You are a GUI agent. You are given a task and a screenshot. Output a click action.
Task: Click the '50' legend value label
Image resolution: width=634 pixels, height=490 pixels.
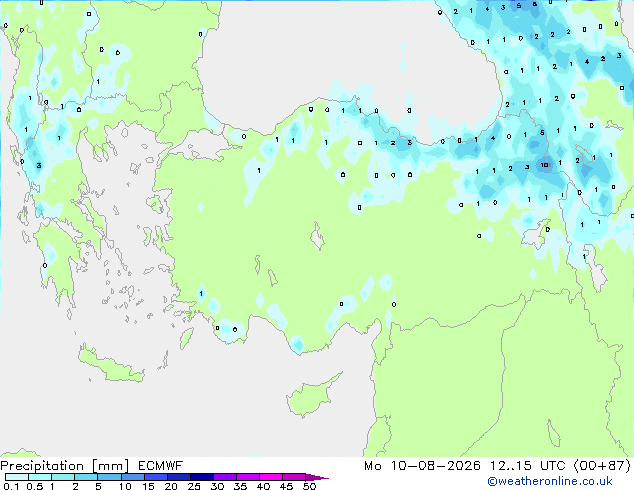309,486
